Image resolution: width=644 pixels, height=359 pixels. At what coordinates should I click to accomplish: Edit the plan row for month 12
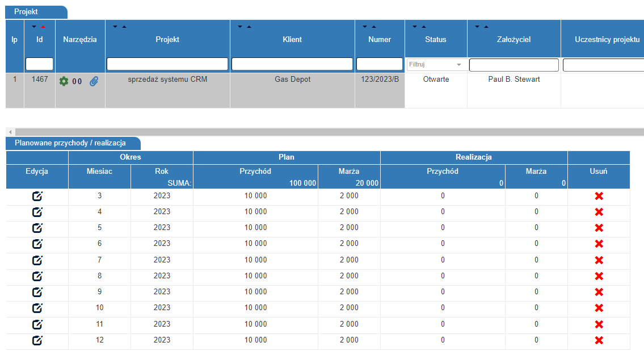point(37,340)
